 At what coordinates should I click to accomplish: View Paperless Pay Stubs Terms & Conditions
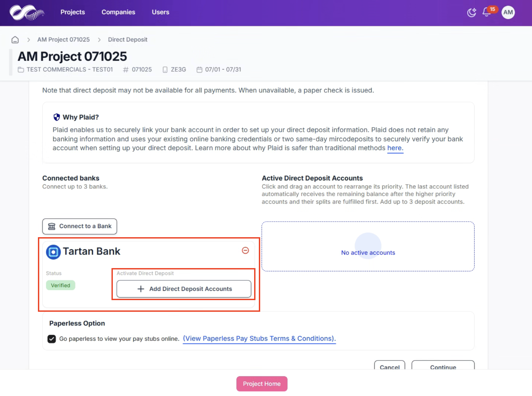[x=259, y=338]
